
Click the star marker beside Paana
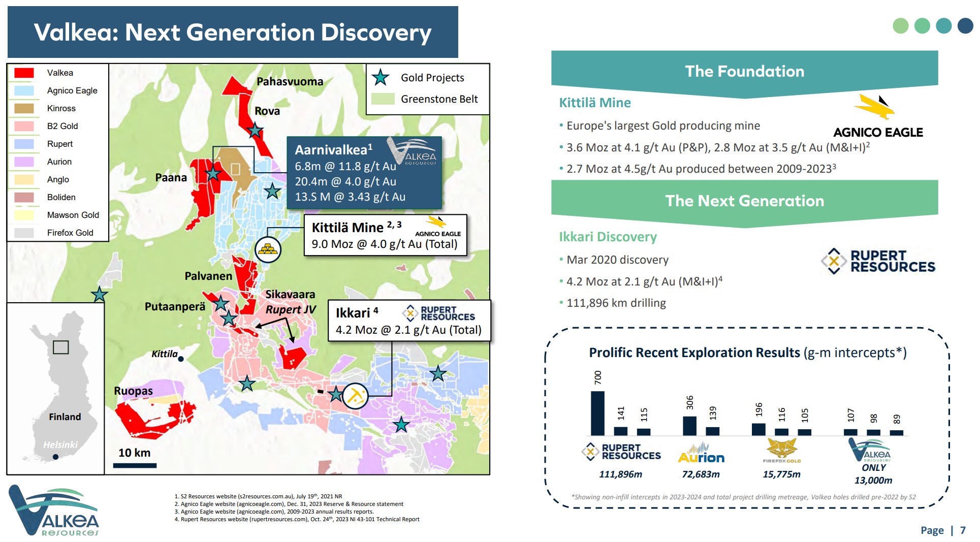[213, 174]
